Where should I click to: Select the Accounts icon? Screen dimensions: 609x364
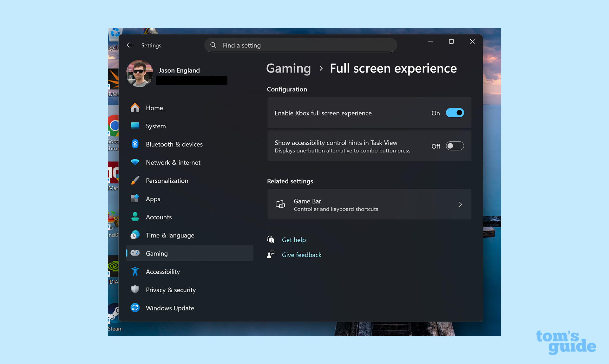tap(135, 217)
